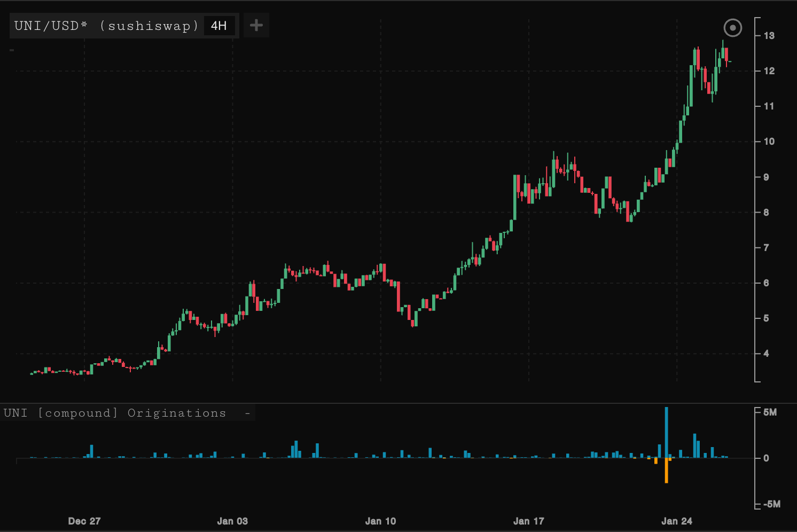
Task: Click price level 12 on the axis
Action: pyautogui.click(x=769, y=71)
